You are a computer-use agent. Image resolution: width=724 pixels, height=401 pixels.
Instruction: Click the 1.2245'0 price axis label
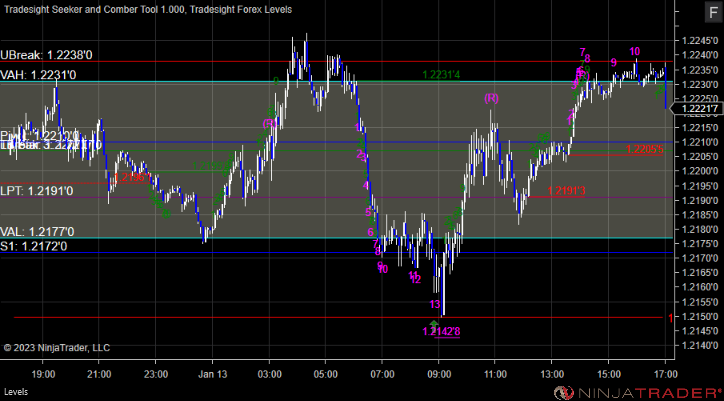tap(700, 41)
